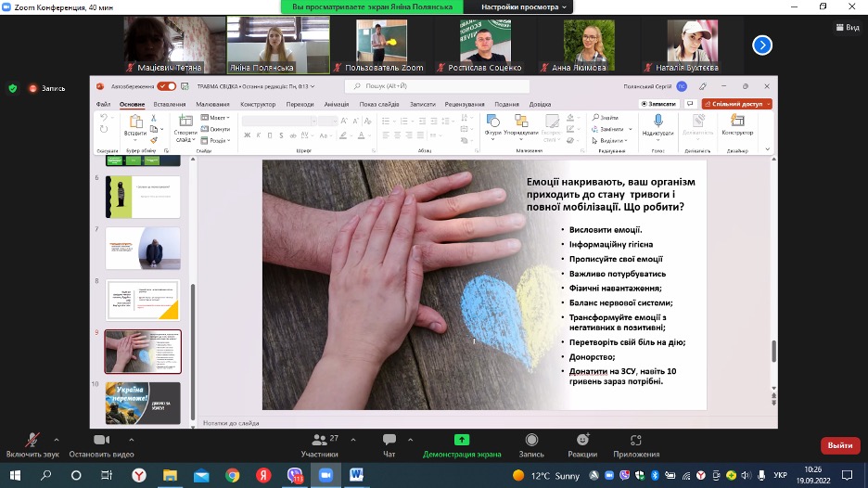Click the Cut scissors icon
The image size is (868, 488).
click(154, 118)
